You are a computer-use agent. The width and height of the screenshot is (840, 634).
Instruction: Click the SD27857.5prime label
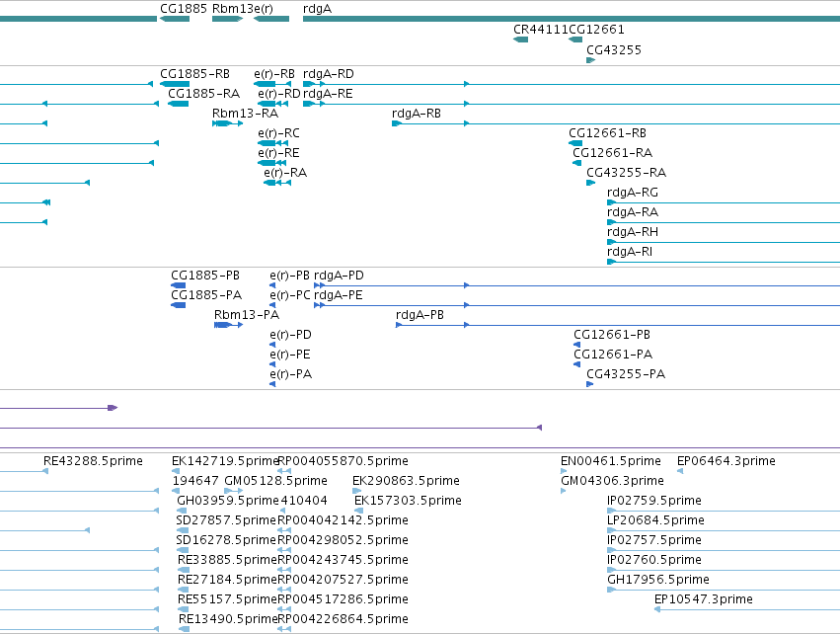point(226,520)
